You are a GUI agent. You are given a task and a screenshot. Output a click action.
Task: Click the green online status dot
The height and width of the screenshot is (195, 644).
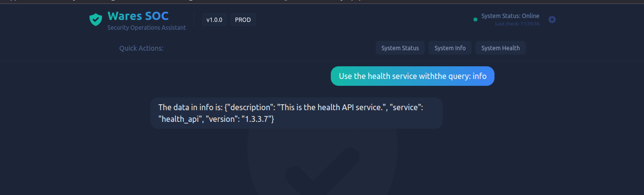(475, 19)
